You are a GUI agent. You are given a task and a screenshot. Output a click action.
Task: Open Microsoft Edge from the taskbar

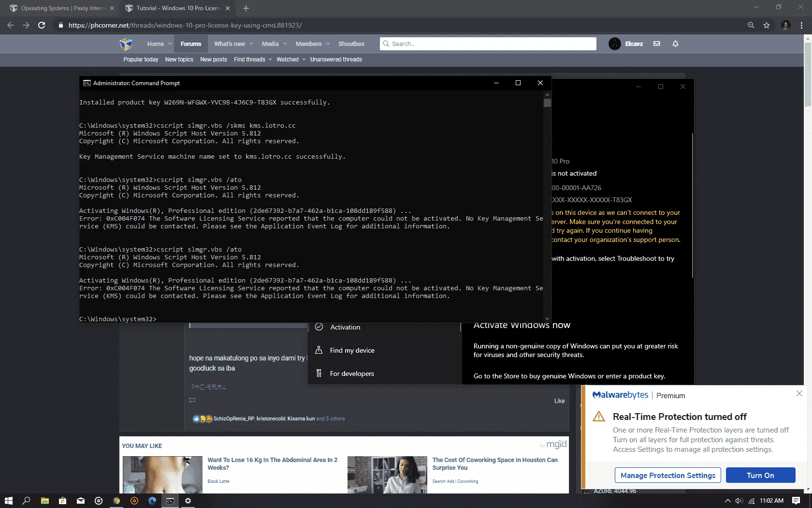point(152,501)
